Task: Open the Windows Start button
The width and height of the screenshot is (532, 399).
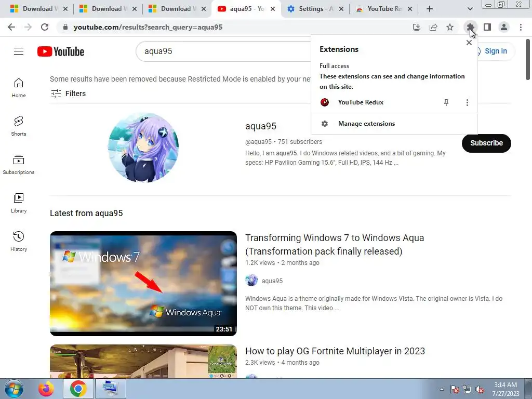Action: (14, 389)
